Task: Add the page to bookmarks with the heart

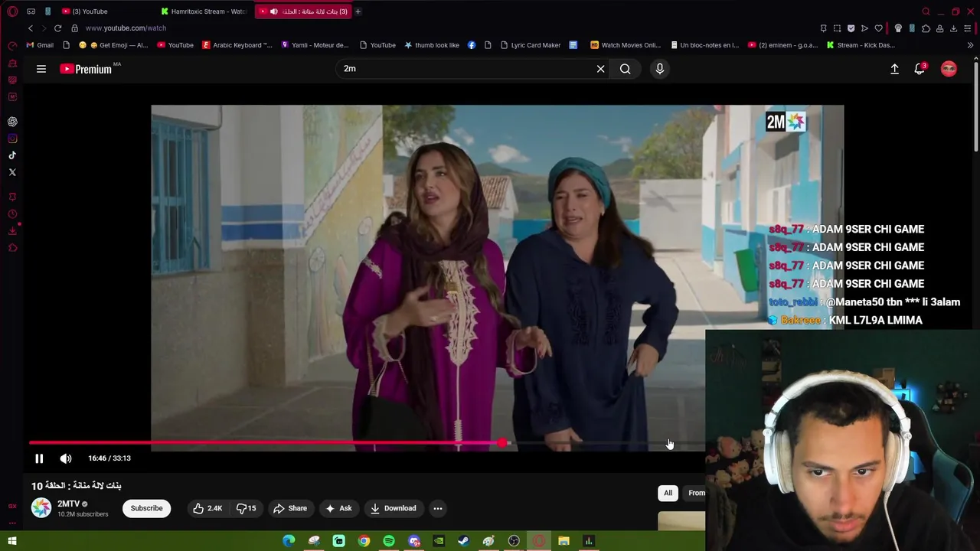Action: (878, 28)
